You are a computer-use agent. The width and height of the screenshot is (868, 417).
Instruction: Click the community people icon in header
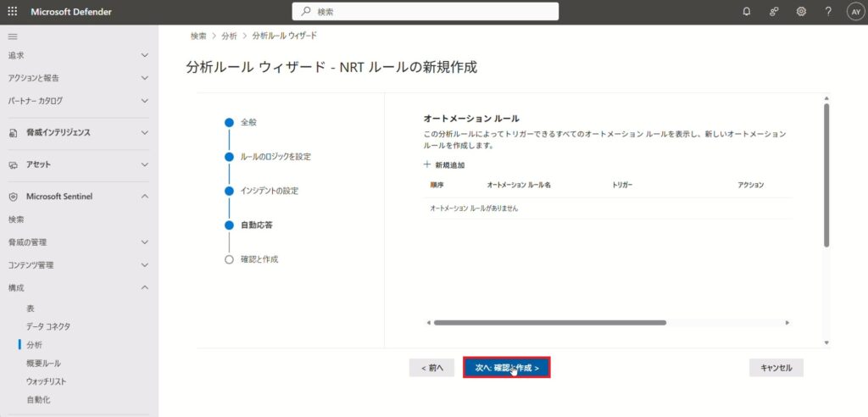point(774,12)
